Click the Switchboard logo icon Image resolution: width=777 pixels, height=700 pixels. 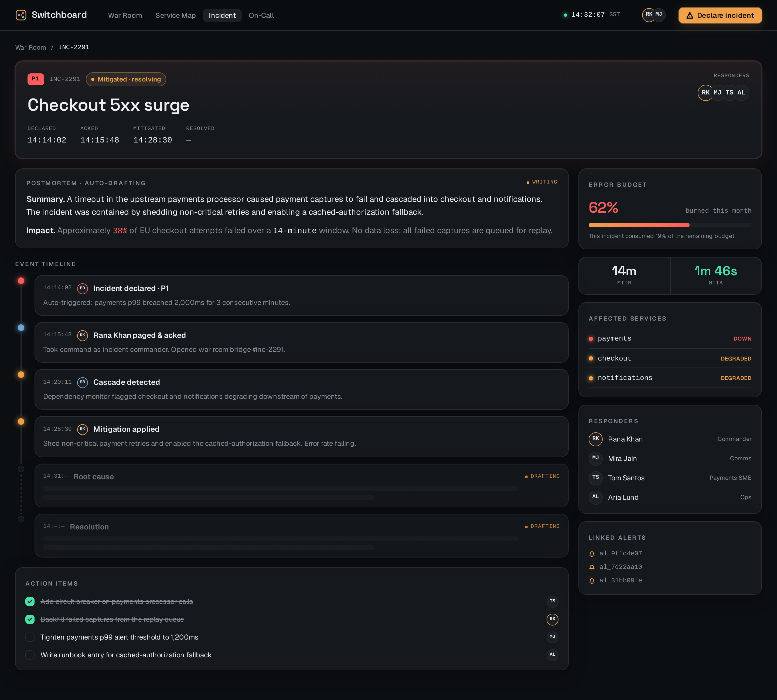[x=21, y=15]
